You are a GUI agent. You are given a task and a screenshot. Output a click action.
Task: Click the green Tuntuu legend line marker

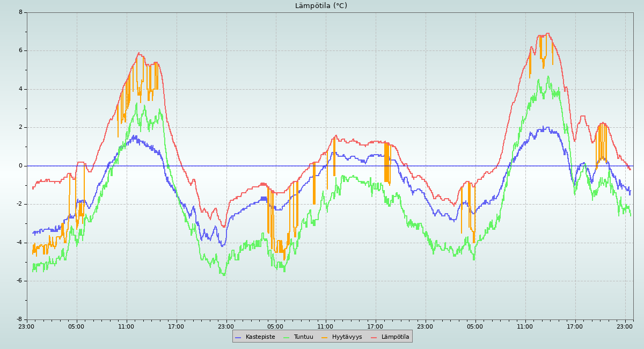(286, 337)
